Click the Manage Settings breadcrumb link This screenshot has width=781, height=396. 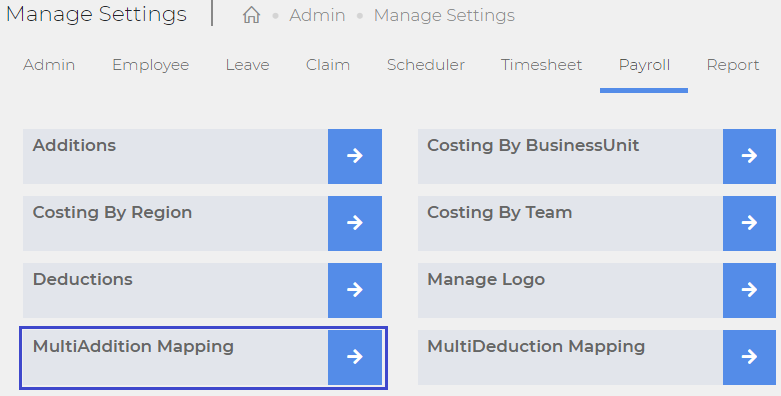pos(444,15)
